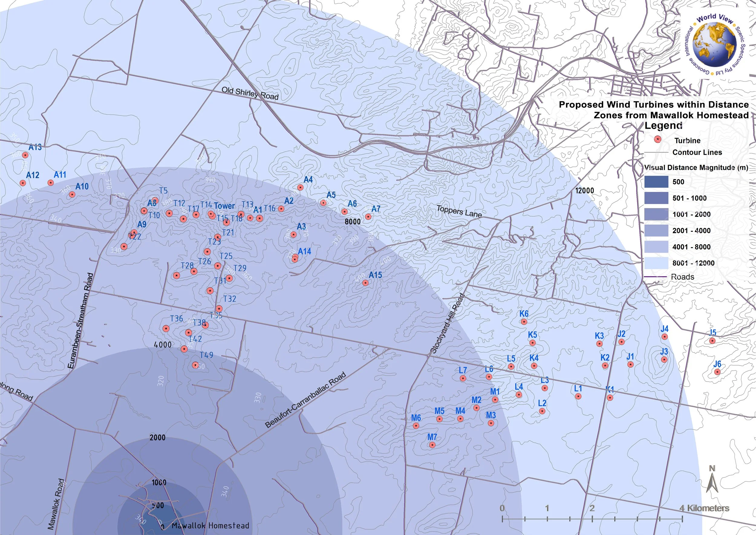Screen dimensions: 756x535
Task: Click the "Beaufort-Carranballac Road" label
Action: [305, 400]
